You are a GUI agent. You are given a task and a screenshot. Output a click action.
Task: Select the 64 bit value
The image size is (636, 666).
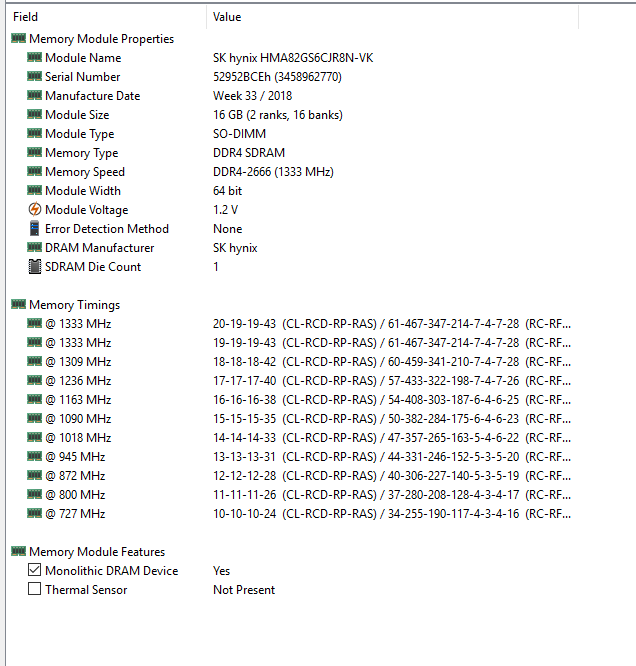click(227, 191)
